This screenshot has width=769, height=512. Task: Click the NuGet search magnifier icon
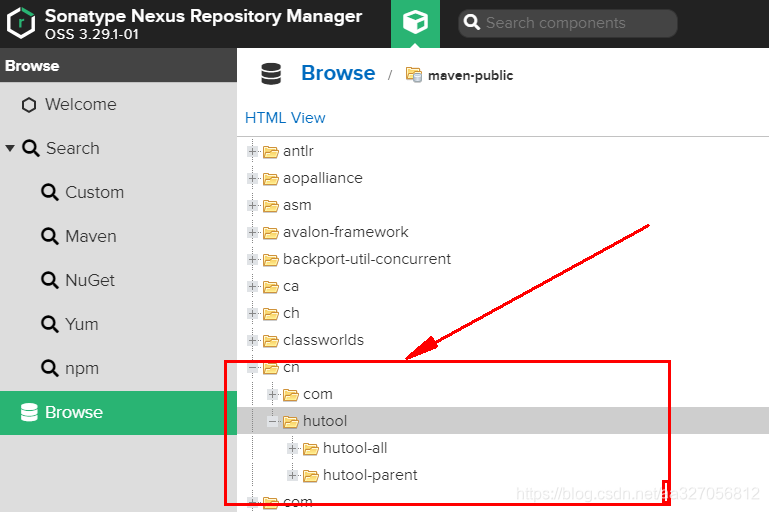[x=50, y=280]
